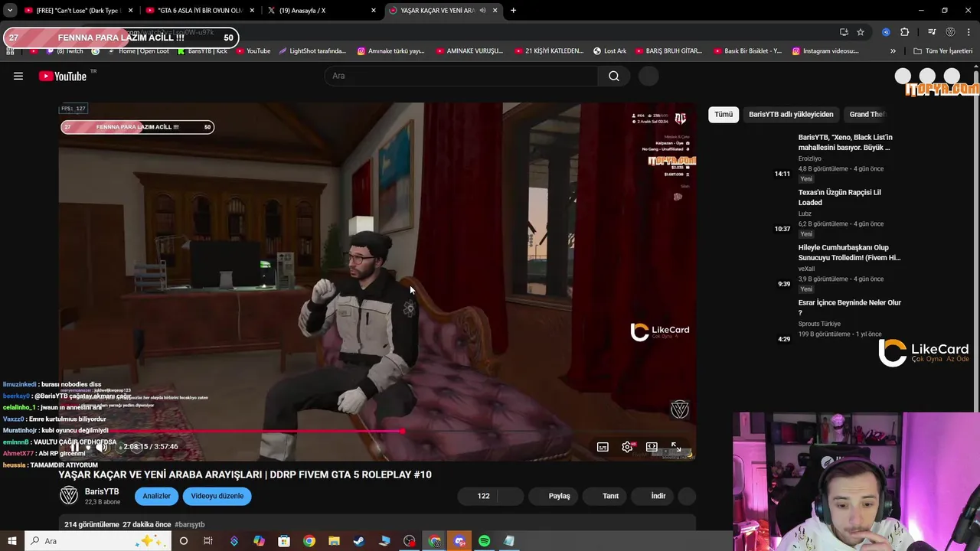Click the 'Videoyu düzenle' button
This screenshot has height=551, width=980.
point(217,496)
